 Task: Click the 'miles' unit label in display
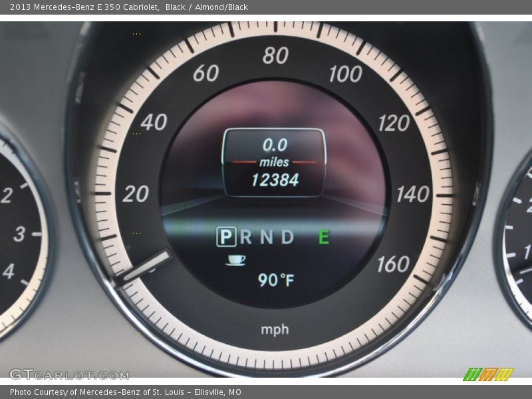click(x=274, y=162)
